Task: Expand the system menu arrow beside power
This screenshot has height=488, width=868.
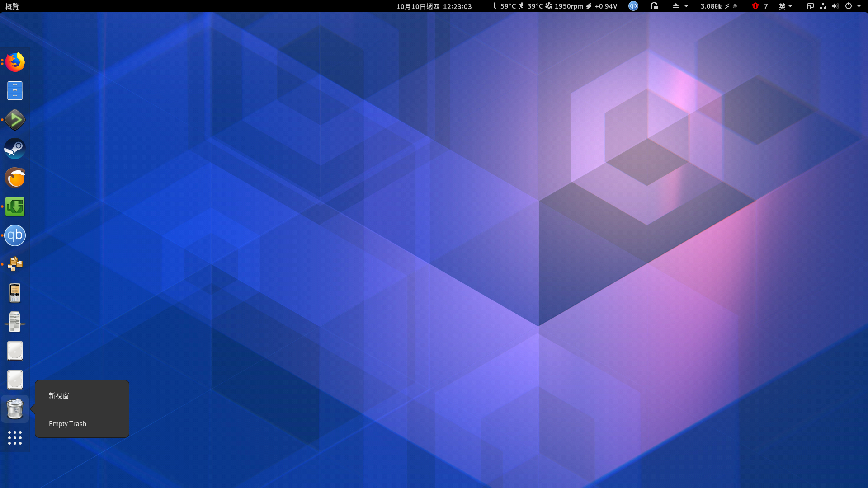Action: click(x=859, y=6)
